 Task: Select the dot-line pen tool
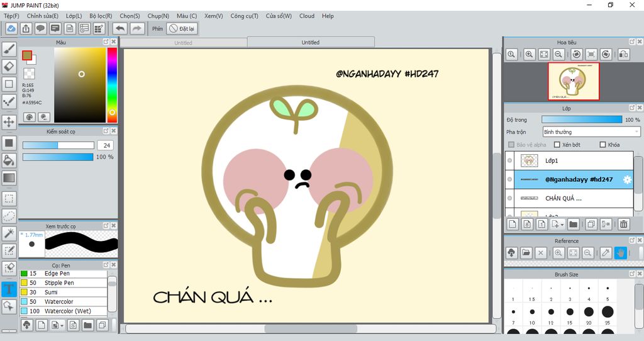(x=9, y=101)
